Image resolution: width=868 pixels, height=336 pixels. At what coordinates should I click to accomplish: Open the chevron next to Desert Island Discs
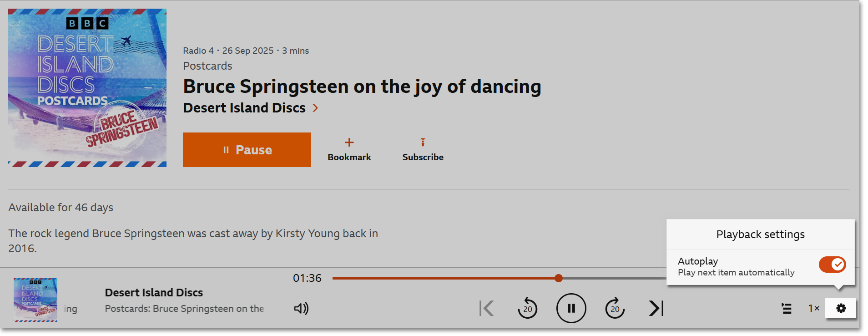pos(315,108)
